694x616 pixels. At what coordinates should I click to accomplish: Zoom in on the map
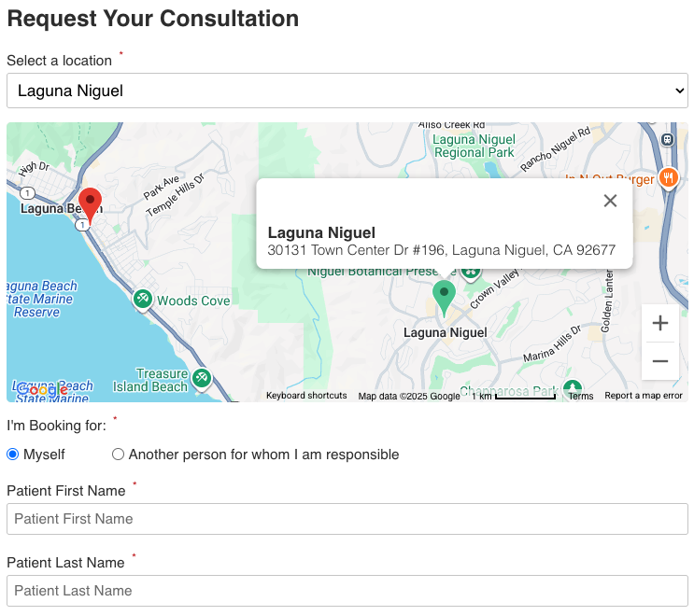point(660,324)
